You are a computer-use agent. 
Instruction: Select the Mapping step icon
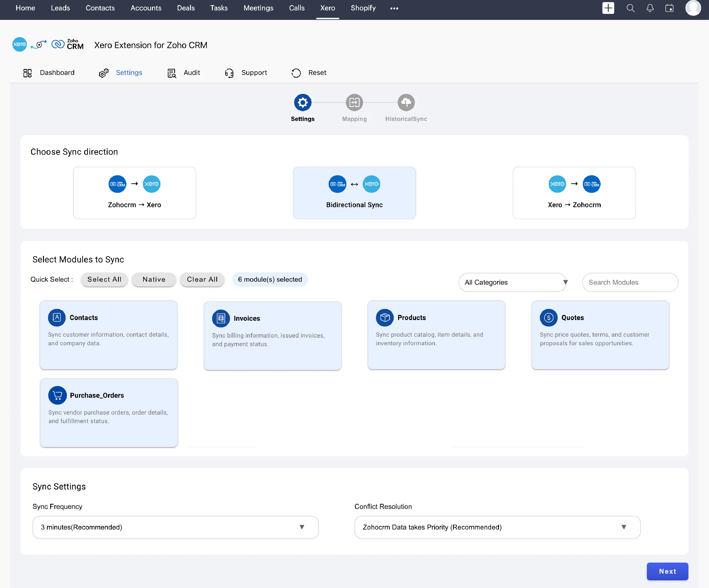(x=354, y=102)
